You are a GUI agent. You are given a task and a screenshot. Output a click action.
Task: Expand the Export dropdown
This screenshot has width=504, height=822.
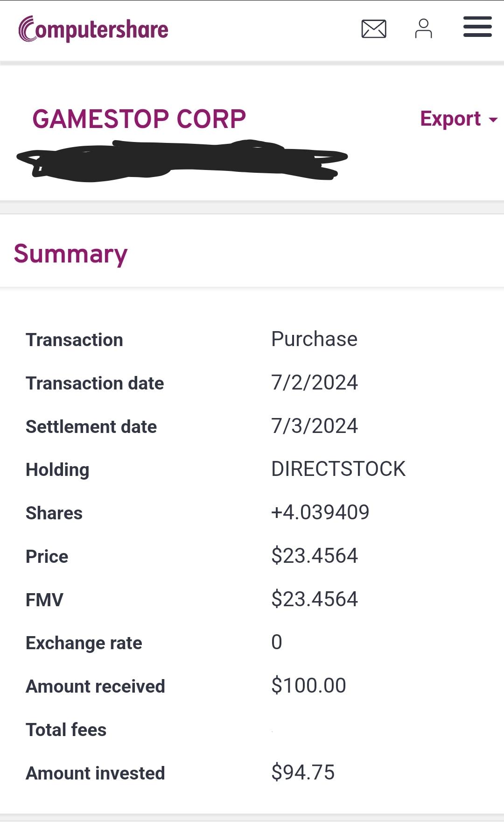(x=450, y=119)
